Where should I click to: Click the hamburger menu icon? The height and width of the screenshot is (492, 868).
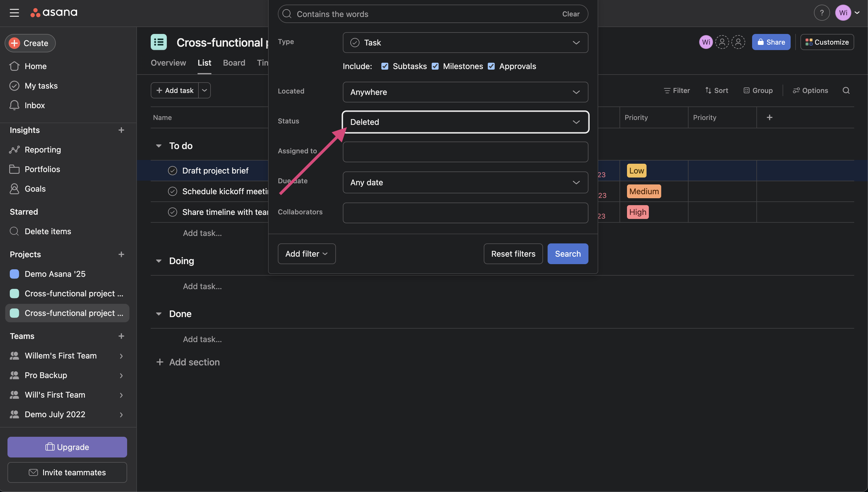14,13
